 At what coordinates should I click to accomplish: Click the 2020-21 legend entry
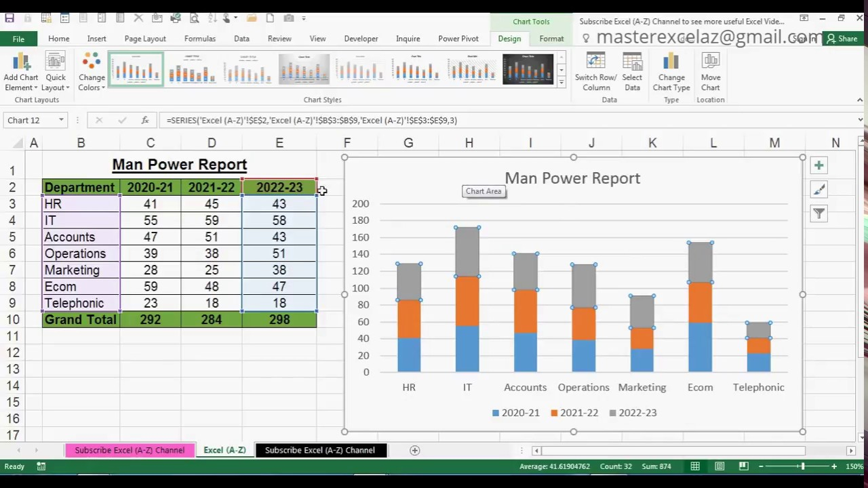[515, 412]
